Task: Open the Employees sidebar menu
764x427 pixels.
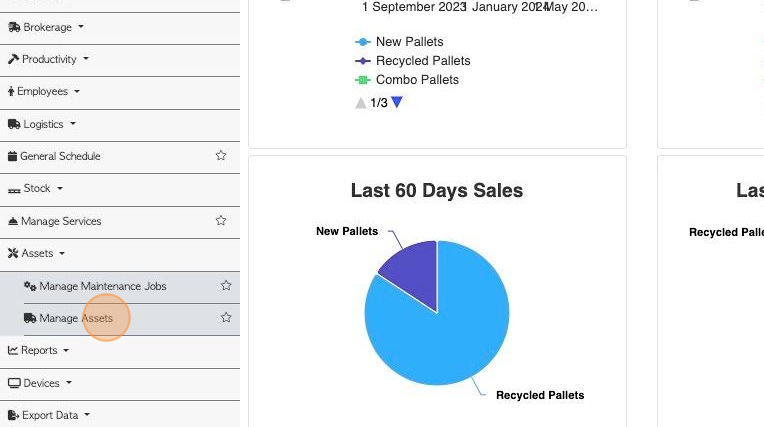Action: coord(43,92)
